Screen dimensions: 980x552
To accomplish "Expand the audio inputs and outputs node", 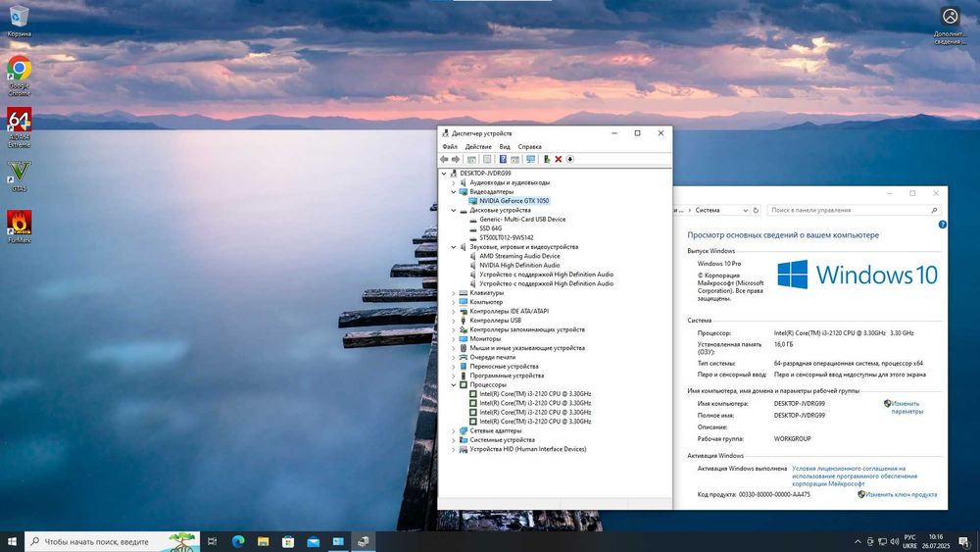I will (x=454, y=182).
